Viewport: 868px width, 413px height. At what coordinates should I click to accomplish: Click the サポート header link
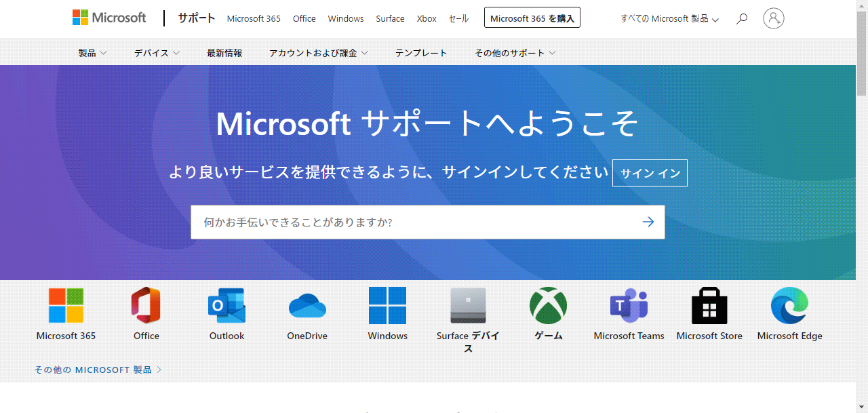[197, 18]
